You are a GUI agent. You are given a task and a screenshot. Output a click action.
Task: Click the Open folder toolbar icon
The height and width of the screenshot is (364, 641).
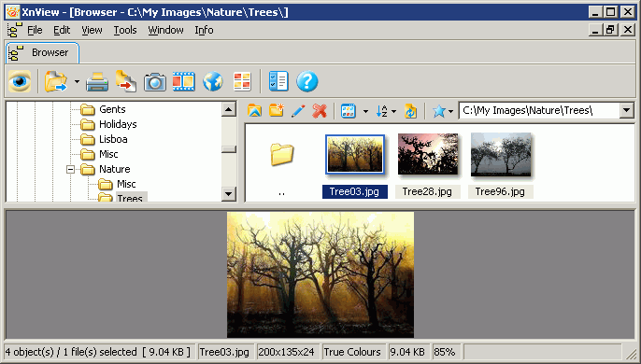coord(56,81)
